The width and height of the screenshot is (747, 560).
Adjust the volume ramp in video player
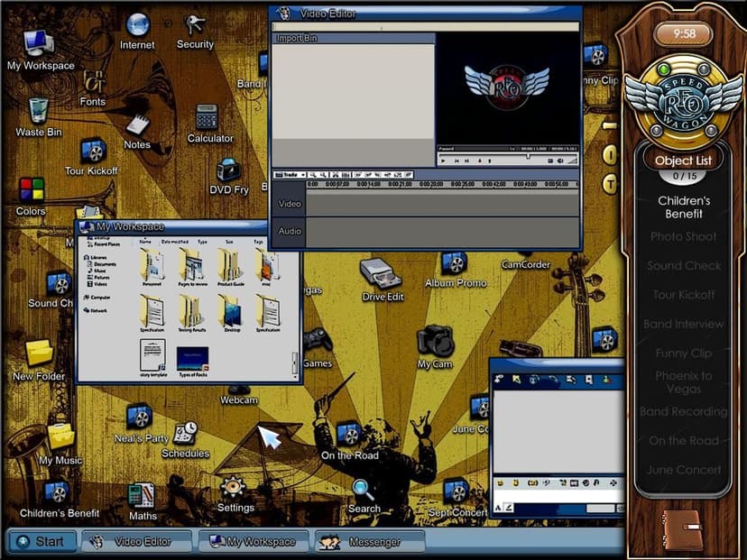572,161
